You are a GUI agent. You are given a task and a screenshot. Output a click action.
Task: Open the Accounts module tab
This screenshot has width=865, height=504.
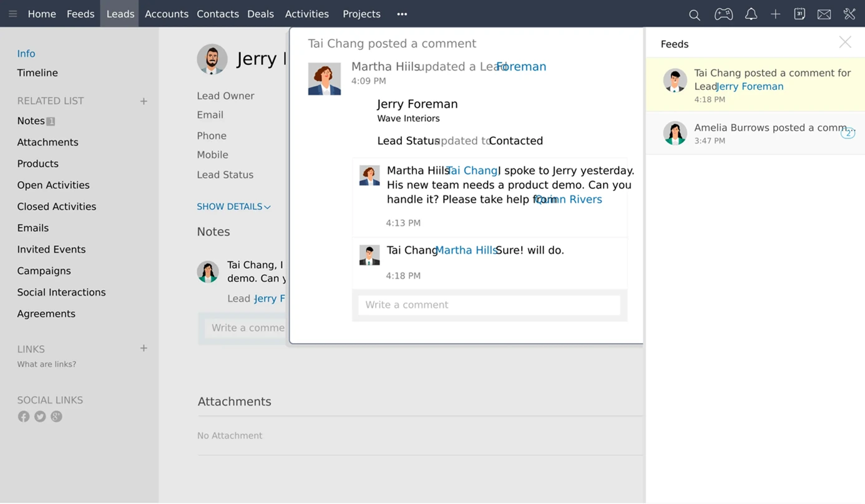166,14
